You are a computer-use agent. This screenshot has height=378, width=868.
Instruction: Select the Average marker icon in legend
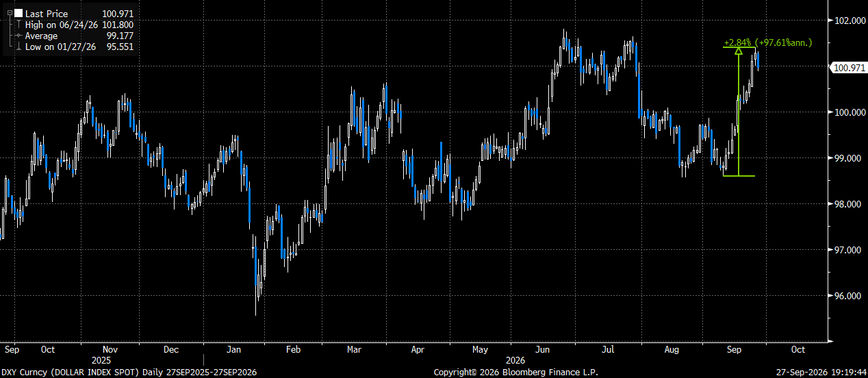pos(18,36)
